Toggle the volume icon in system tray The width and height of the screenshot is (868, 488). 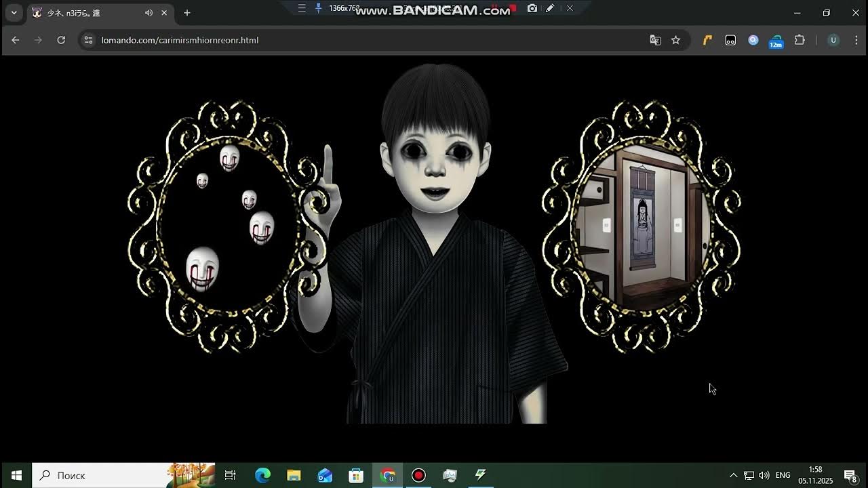(764, 475)
